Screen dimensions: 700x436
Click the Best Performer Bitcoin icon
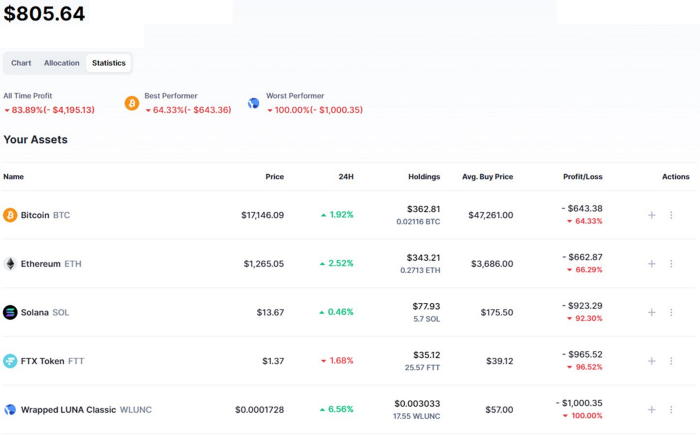pyautogui.click(x=132, y=104)
